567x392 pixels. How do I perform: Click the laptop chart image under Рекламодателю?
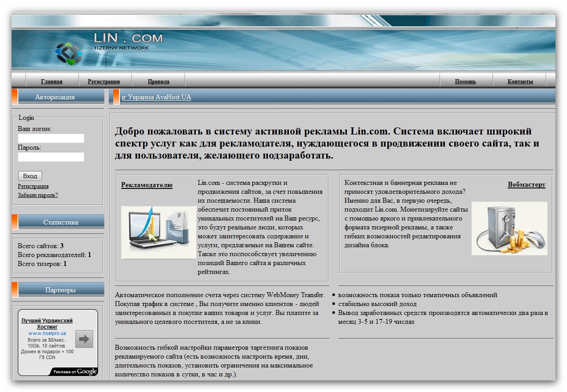click(159, 232)
